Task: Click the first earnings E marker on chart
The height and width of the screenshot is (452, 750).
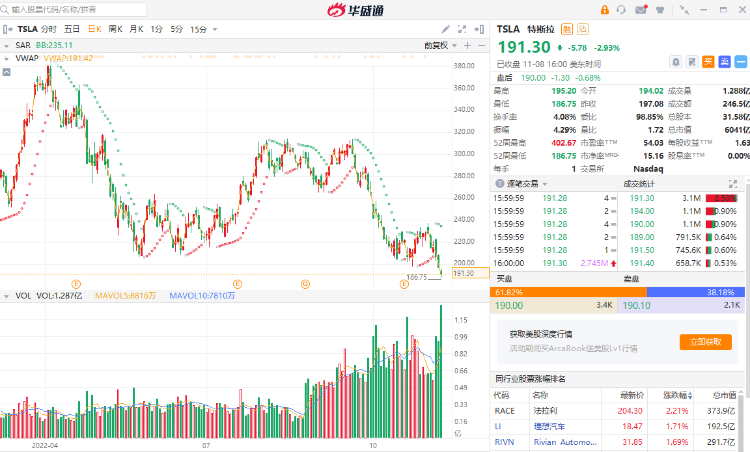Action: (76, 284)
